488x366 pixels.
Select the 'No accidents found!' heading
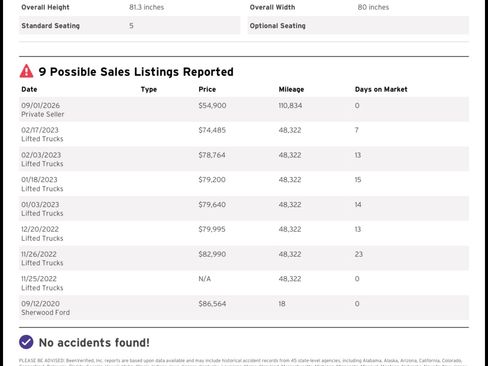94,343
